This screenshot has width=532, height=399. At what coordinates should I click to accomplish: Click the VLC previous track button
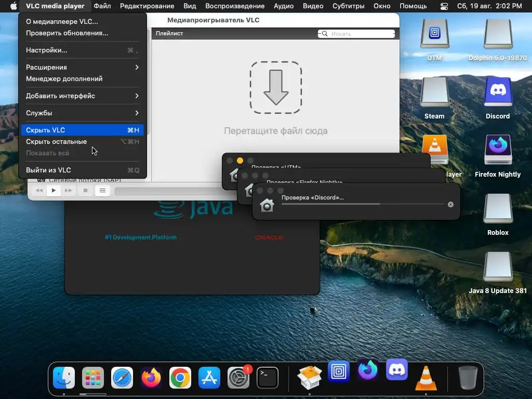(39, 190)
